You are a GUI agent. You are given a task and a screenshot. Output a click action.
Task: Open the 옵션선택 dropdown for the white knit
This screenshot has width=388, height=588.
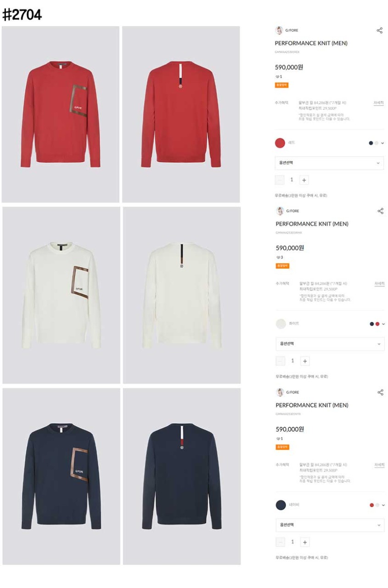330,344
